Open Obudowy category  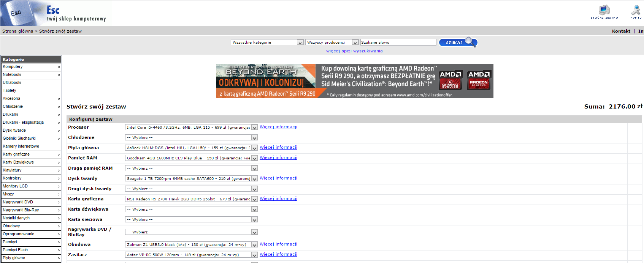point(31,226)
